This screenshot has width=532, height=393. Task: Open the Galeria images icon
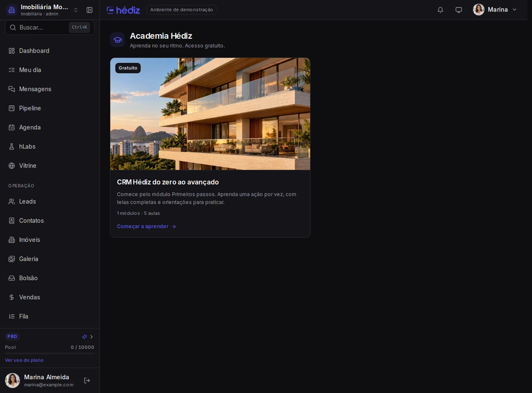[12, 259]
